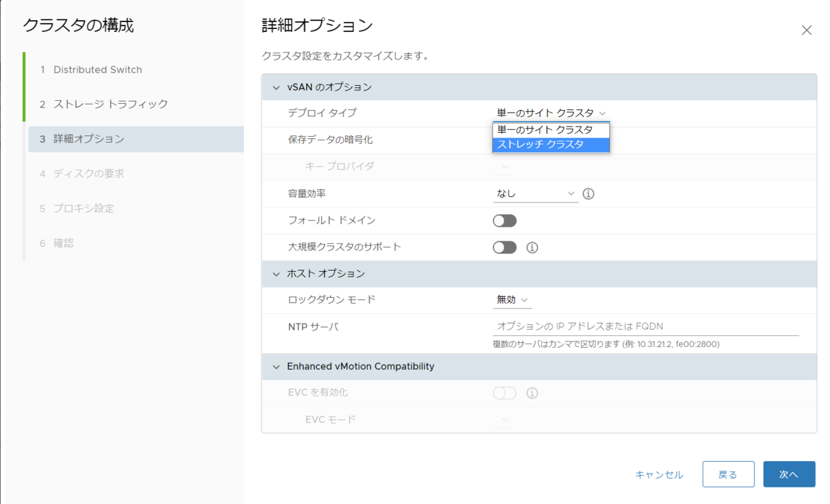
Task: Enable 大規模クラスタのサポート switch
Action: (504, 247)
